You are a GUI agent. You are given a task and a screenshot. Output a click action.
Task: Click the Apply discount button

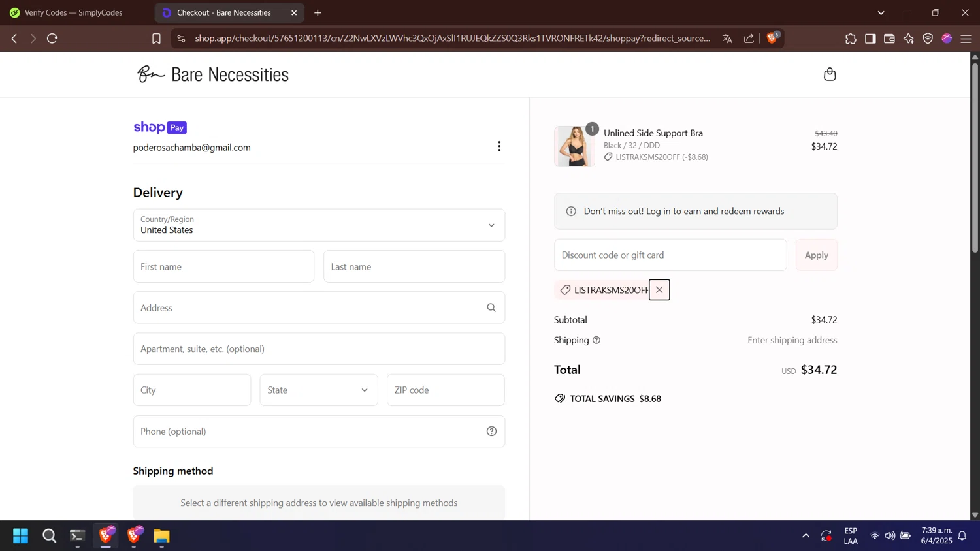[x=816, y=255]
